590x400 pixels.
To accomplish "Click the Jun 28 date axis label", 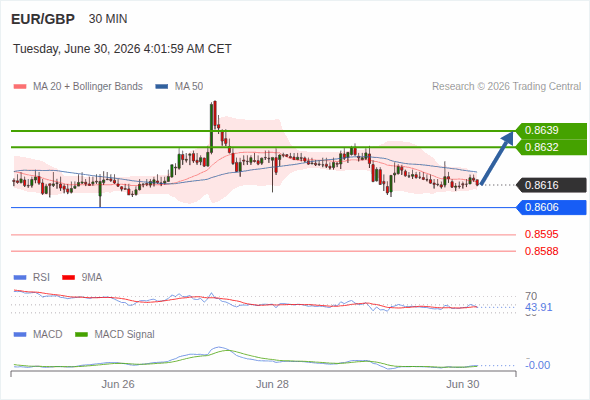I will tap(272, 384).
